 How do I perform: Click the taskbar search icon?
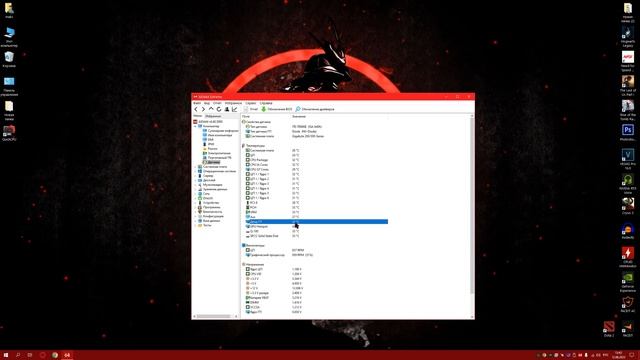click(x=18, y=355)
